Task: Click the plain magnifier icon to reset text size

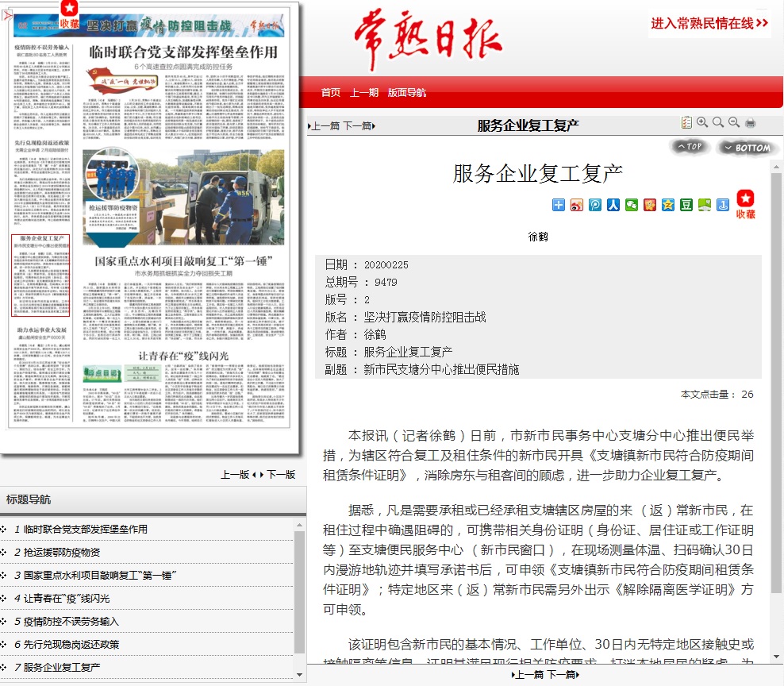Action: pos(718,122)
